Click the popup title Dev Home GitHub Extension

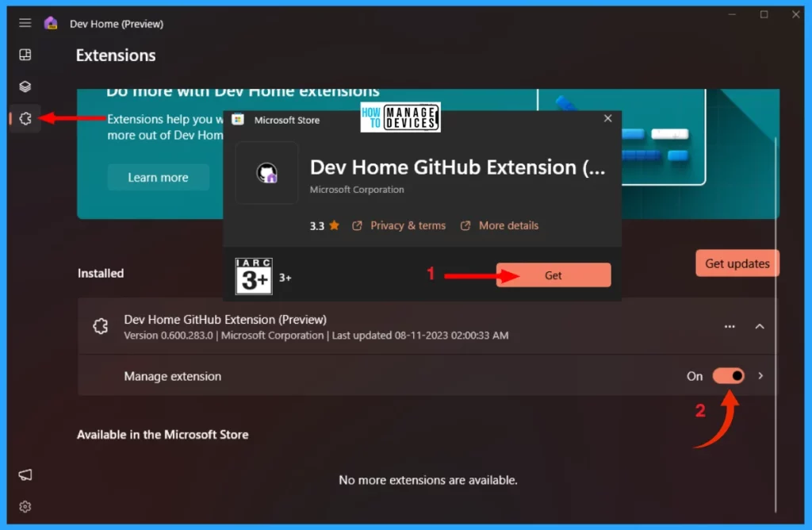tap(458, 167)
